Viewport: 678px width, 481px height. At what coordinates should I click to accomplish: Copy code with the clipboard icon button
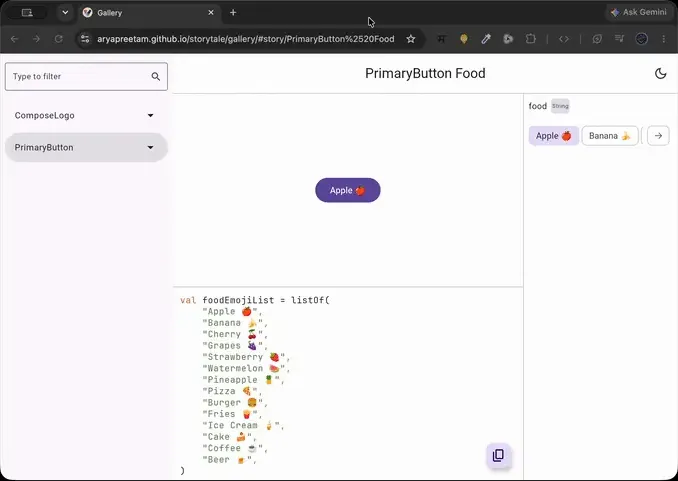(499, 455)
